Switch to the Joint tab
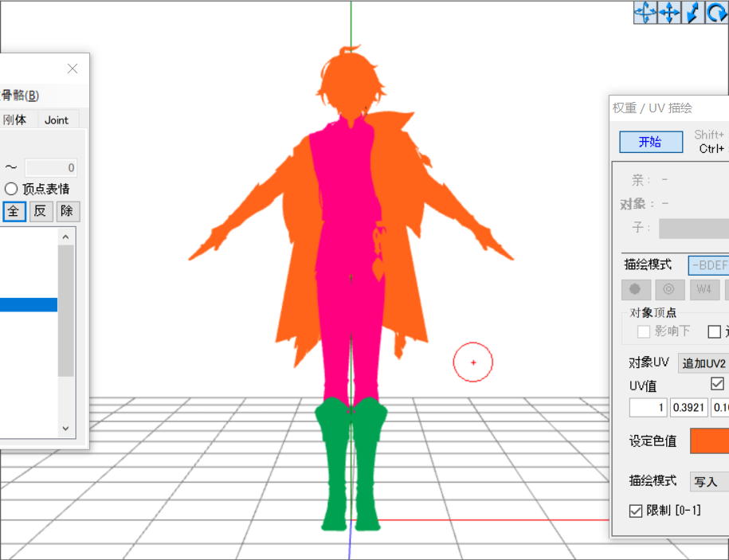This screenshot has height=560, width=729. (x=57, y=120)
